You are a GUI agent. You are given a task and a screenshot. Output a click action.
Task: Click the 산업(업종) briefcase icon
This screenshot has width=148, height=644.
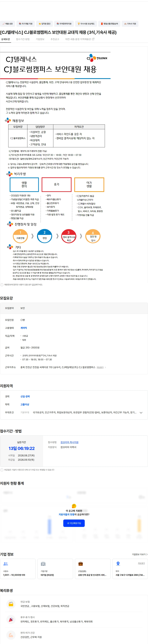[80, 564]
